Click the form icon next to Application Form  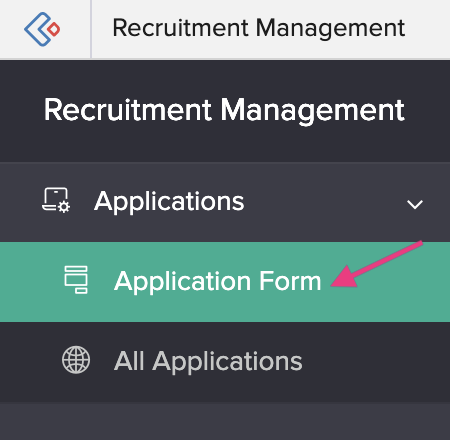pyautogui.click(x=76, y=280)
